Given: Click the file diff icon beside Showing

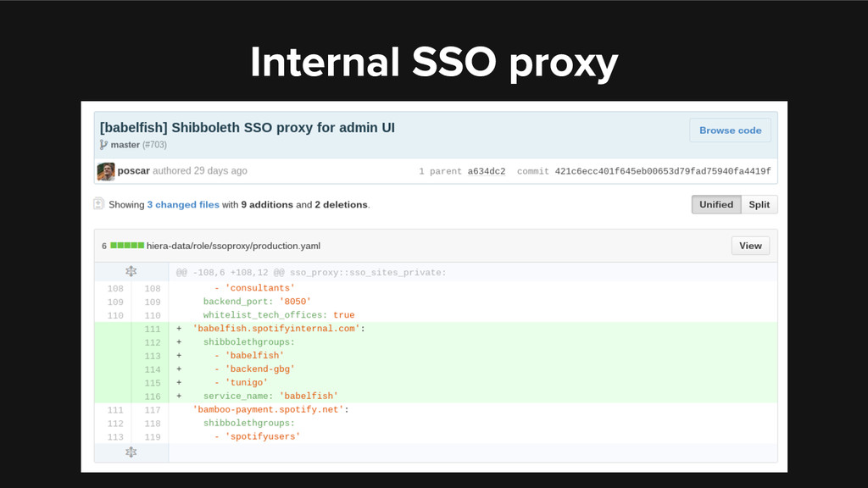Looking at the screenshot, I should click(x=99, y=204).
